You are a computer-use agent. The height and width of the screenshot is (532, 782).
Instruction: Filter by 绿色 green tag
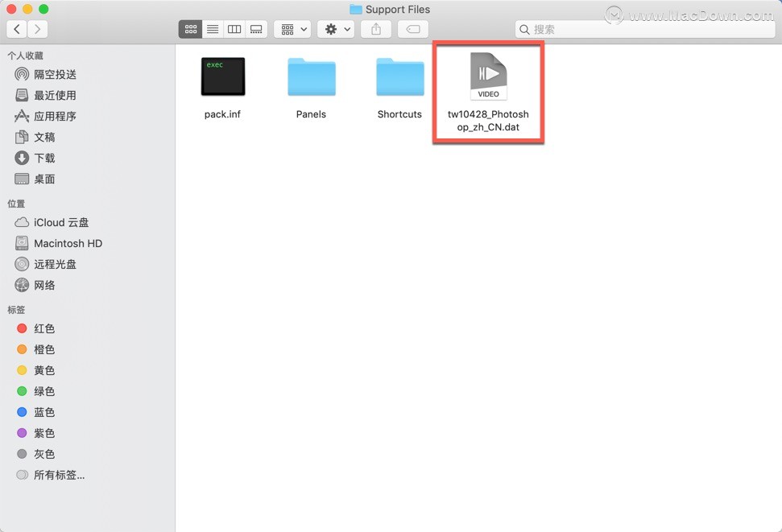click(43, 391)
